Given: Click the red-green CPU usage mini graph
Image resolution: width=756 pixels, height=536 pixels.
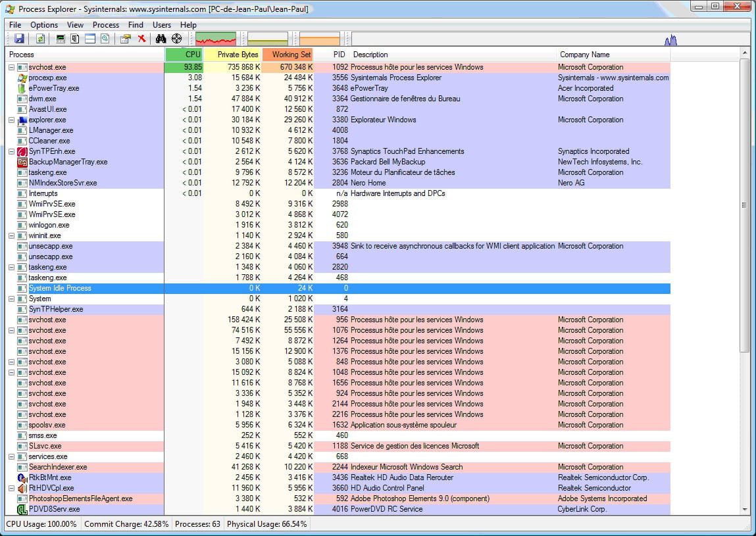Looking at the screenshot, I should pos(216,39).
